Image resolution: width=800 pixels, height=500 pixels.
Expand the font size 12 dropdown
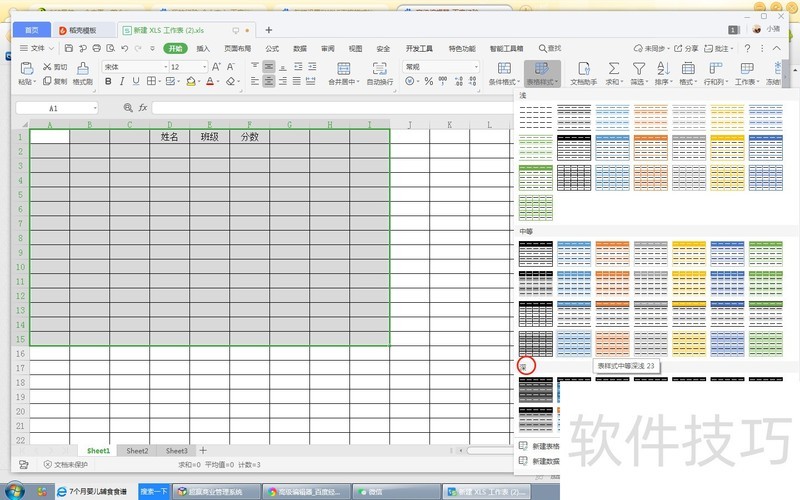point(203,67)
